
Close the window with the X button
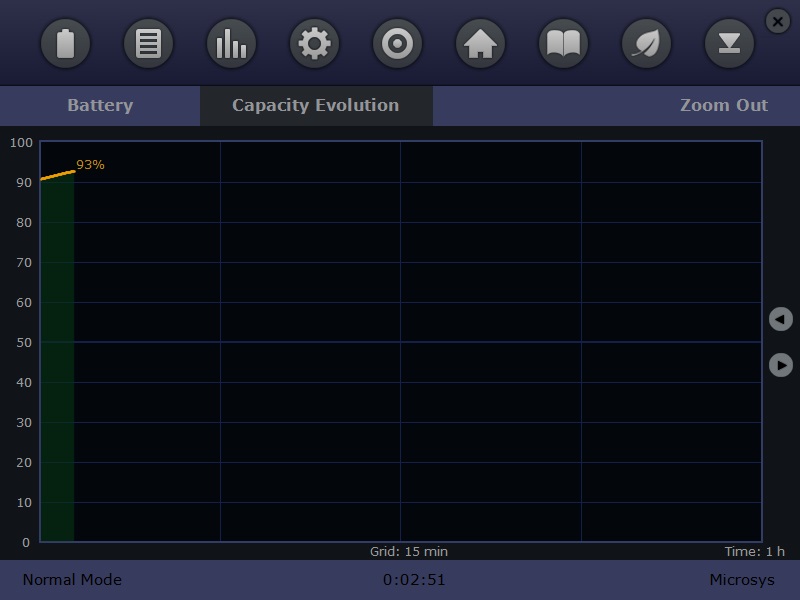pyautogui.click(x=777, y=21)
